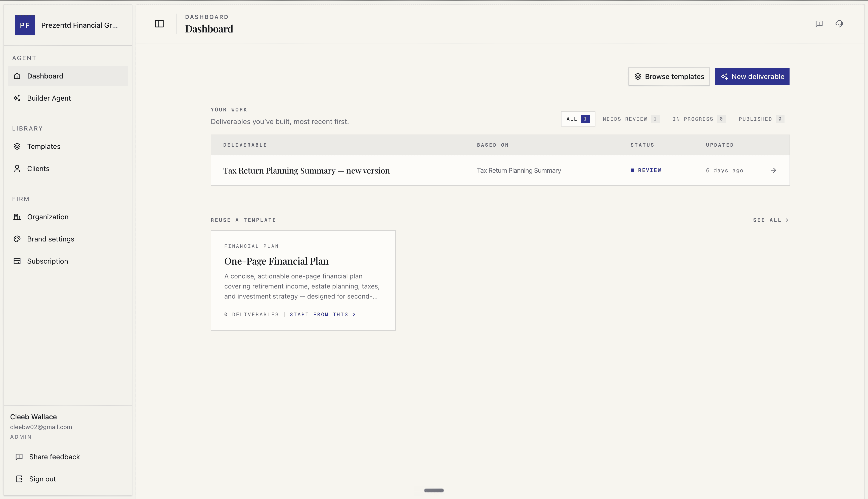Click the chevron beside See All
The width and height of the screenshot is (868, 499).
[787, 220]
